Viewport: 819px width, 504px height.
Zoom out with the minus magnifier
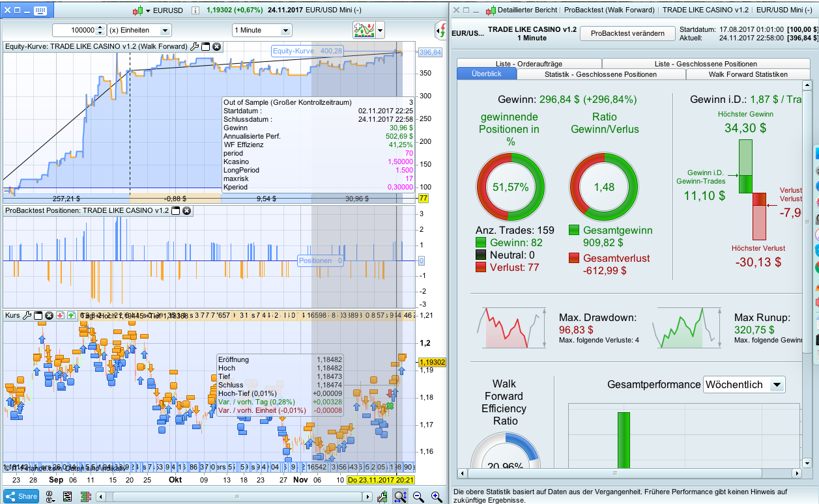tap(418, 496)
